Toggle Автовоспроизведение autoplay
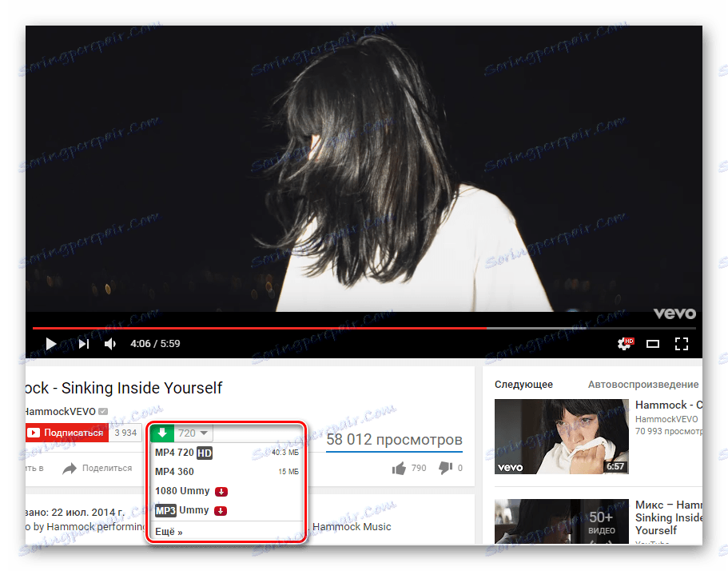 pos(643,384)
